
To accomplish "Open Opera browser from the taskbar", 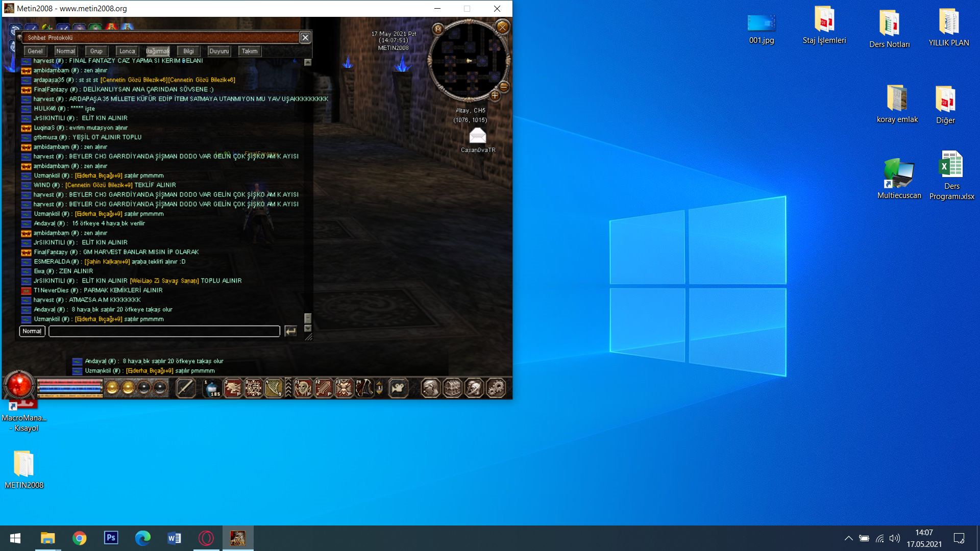I will click(206, 538).
